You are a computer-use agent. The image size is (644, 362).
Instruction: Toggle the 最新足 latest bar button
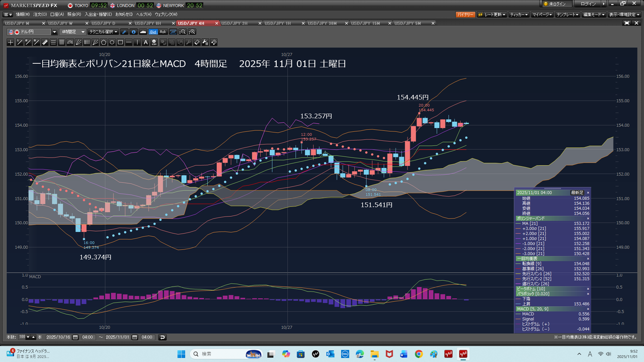(x=577, y=193)
